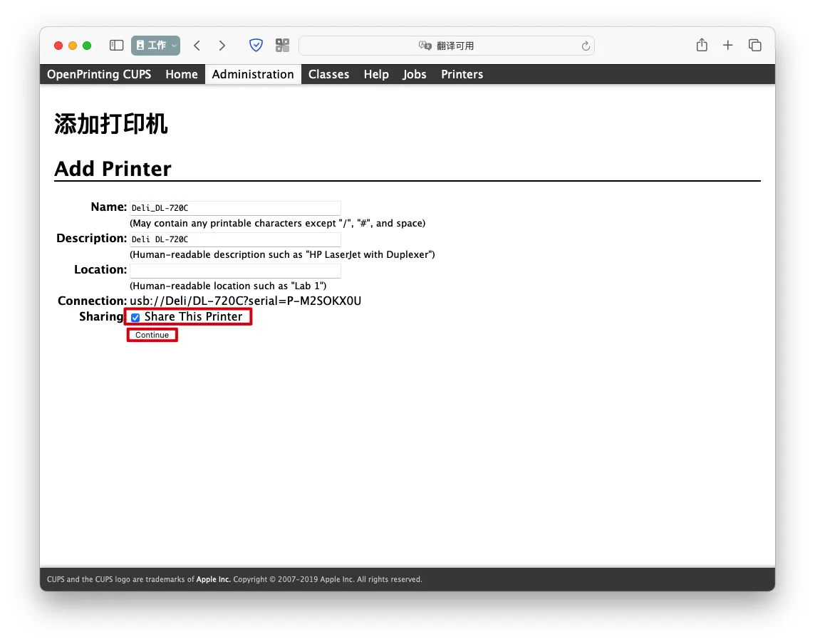The height and width of the screenshot is (644, 815).
Task: Click the QR code extension icon
Action: [x=283, y=46]
